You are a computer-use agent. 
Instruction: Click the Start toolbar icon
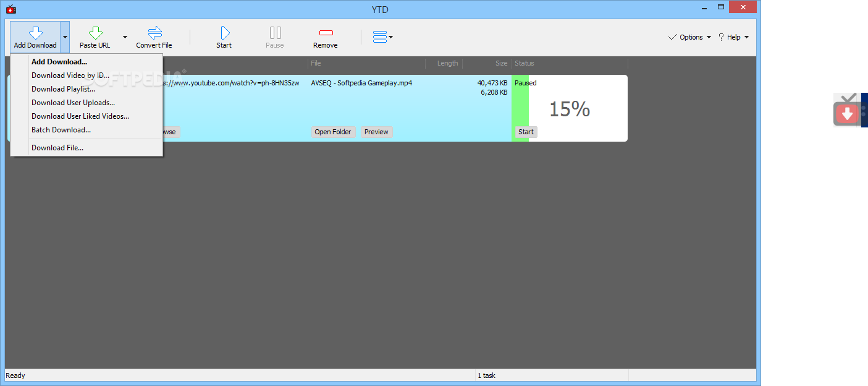(x=224, y=37)
